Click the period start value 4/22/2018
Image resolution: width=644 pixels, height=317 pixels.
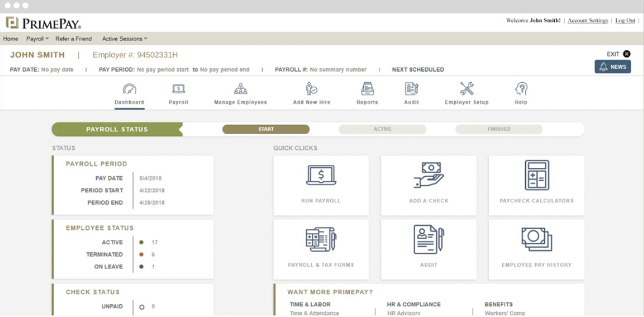point(152,190)
